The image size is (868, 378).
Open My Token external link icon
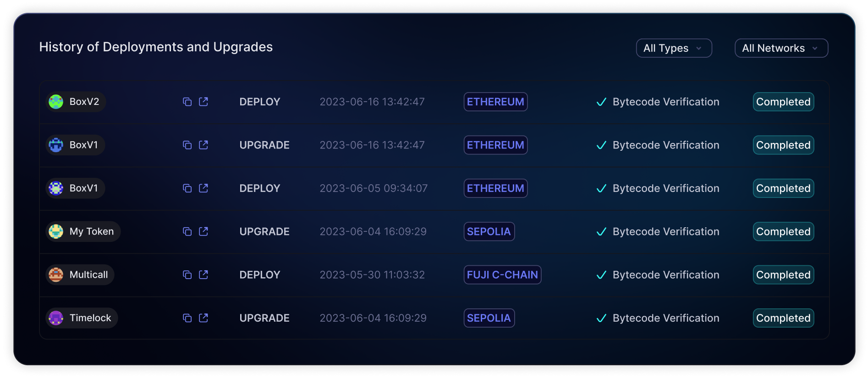(x=203, y=231)
